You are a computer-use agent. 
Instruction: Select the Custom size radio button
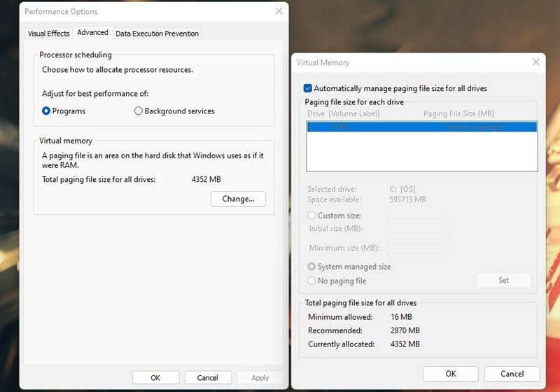311,216
